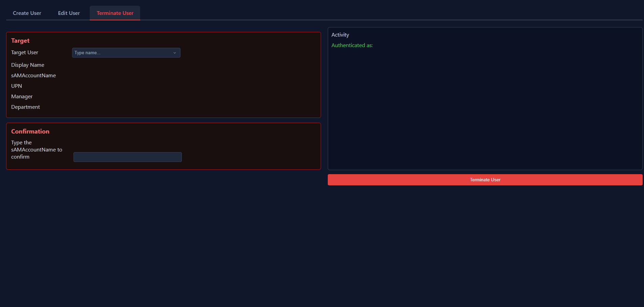
Task: Click the UPN label
Action: click(17, 86)
